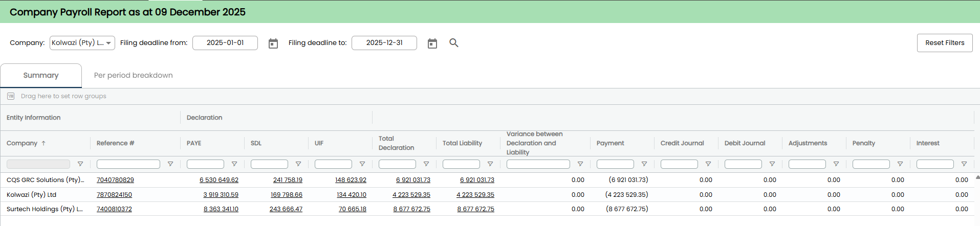Open filter menu for Company column
Image resolution: width=980 pixels, height=226 pixels.
point(80,164)
